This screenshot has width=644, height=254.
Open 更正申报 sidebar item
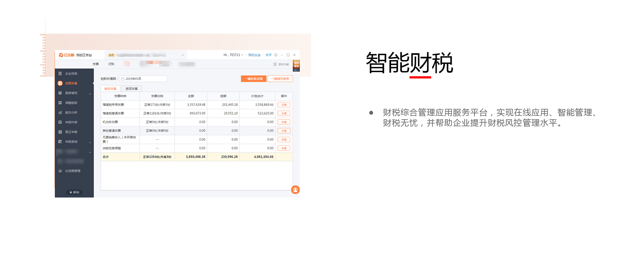[71, 132]
